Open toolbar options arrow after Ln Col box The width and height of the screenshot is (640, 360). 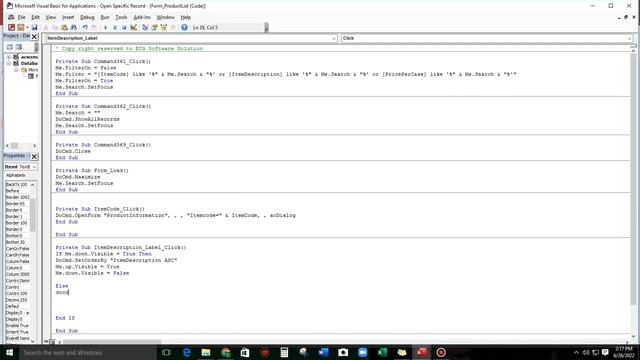point(267,27)
